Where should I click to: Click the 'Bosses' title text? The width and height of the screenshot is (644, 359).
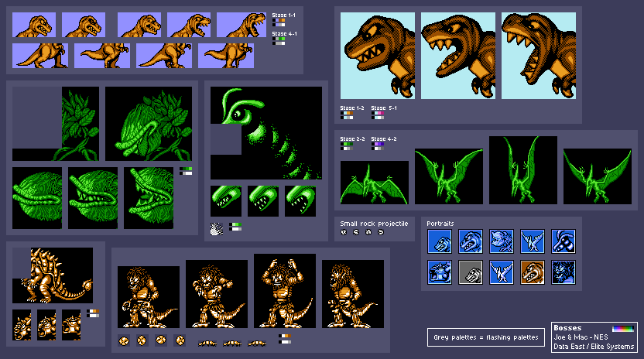(x=567, y=328)
